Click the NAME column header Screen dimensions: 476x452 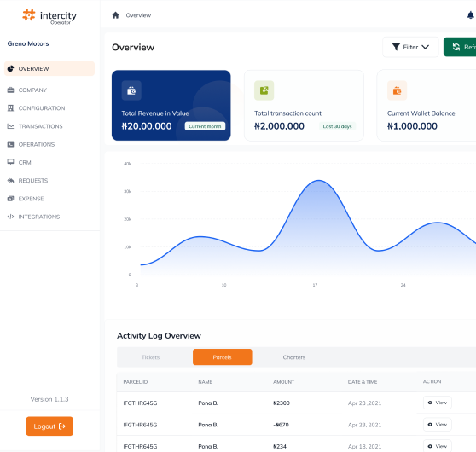pyautogui.click(x=206, y=382)
